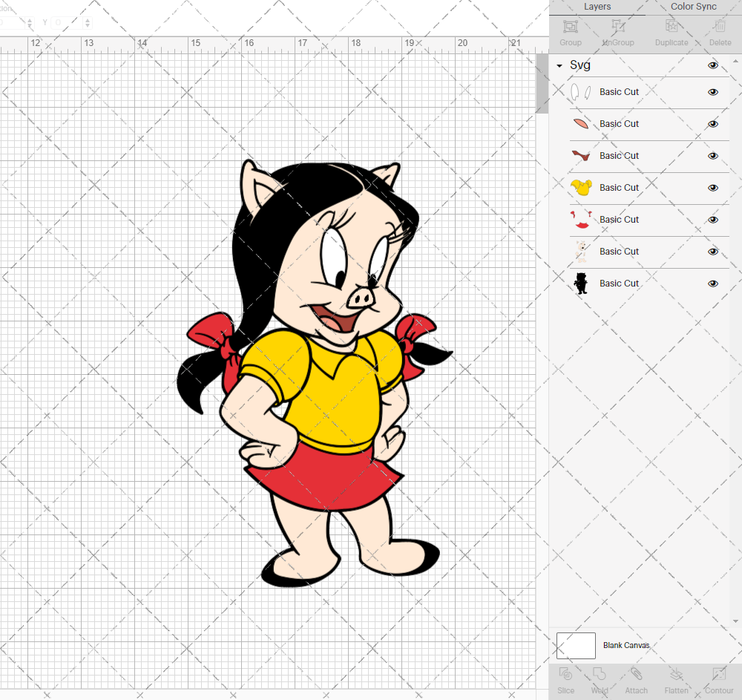Select the yellow shirt layer thumbnail
This screenshot has height=700, width=742.
581,187
